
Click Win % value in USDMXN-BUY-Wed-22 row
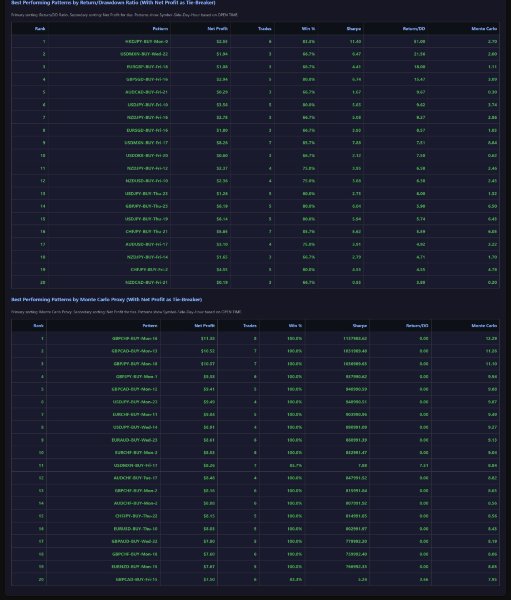[309, 54]
